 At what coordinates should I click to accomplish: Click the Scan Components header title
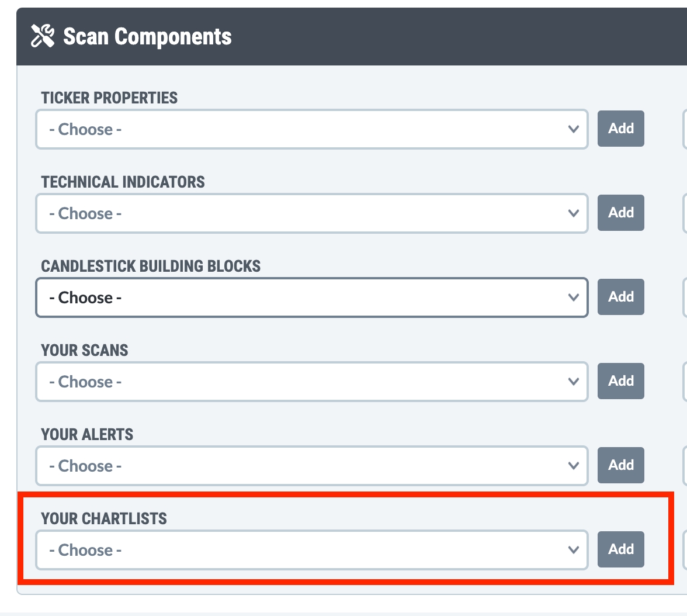(147, 36)
